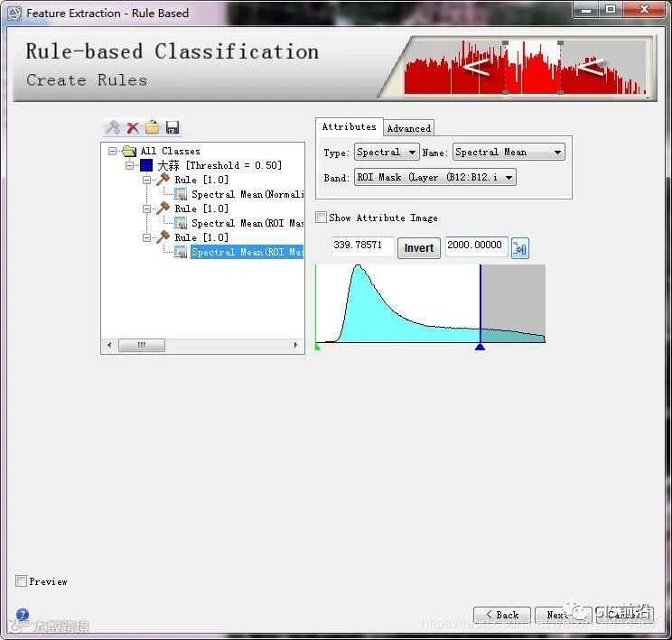The width and height of the screenshot is (672, 640).
Task: Switch to the Attributes tab
Action: click(x=350, y=126)
